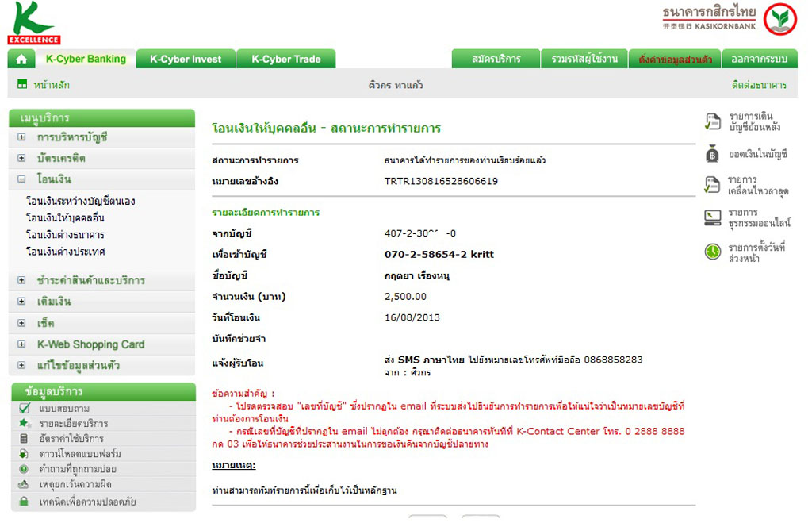Click the user name ศิวกร หาแก้ว
The height and width of the screenshot is (523, 812).
396,85
